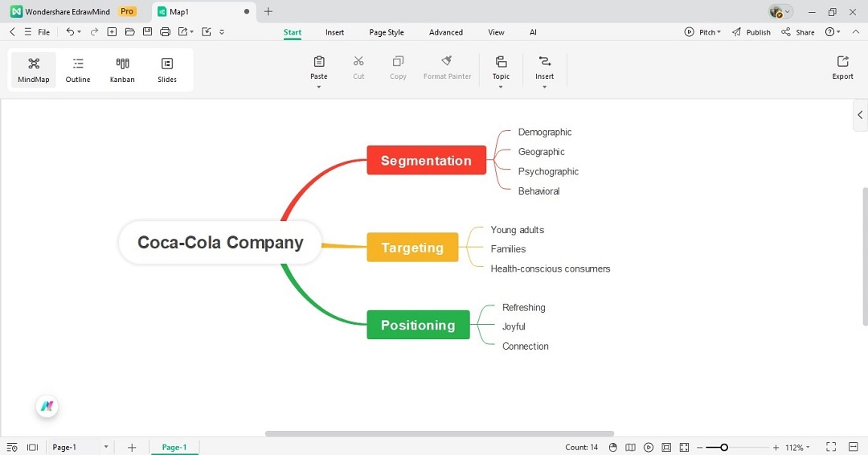Click the Topic icon in ribbon
Viewport: 868px width, 455px height.
click(x=501, y=61)
